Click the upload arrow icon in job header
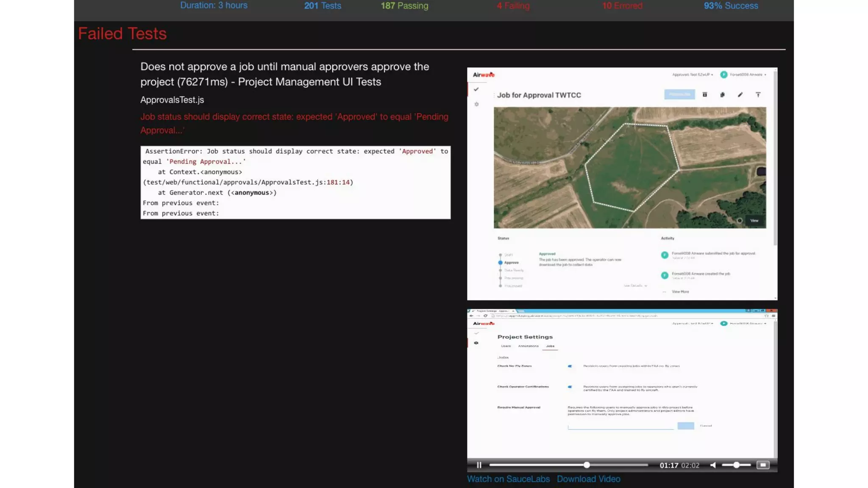Screen dimensions: 868x488 (758, 95)
